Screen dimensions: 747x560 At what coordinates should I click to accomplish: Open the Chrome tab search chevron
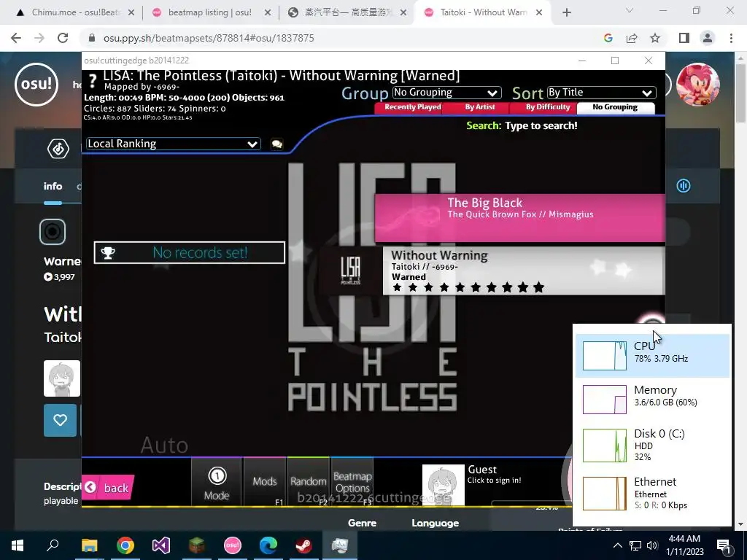(x=630, y=11)
